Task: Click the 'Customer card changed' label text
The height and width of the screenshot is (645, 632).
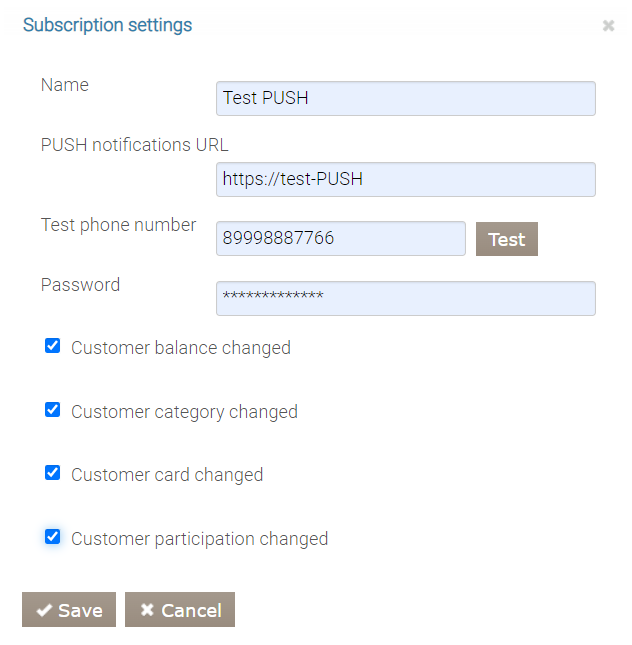Action: [167, 475]
